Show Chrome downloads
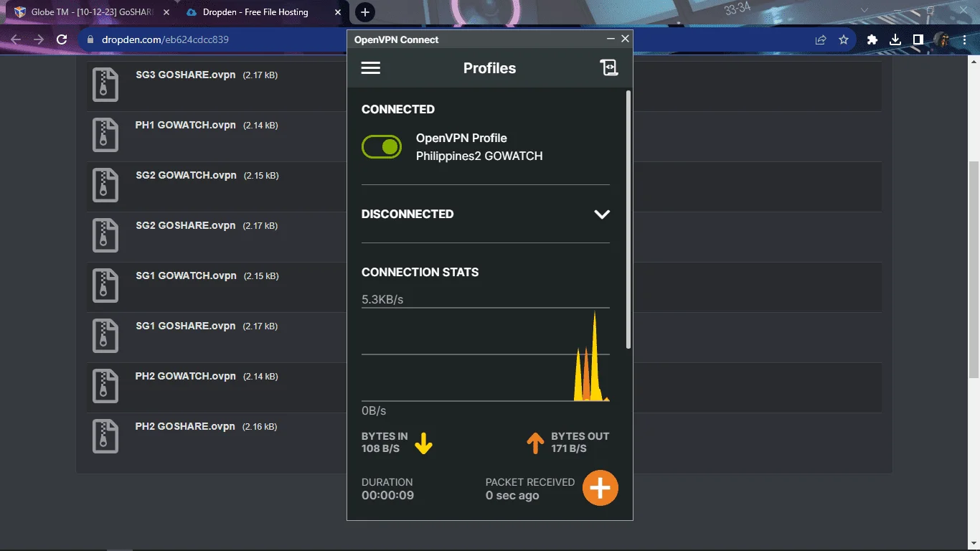The height and width of the screenshot is (551, 980). [x=895, y=40]
